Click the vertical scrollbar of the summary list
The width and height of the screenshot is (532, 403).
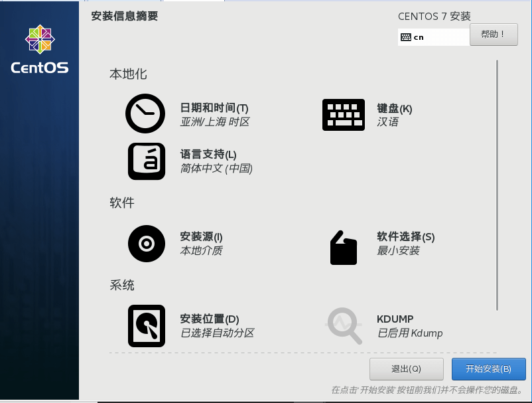497,185
